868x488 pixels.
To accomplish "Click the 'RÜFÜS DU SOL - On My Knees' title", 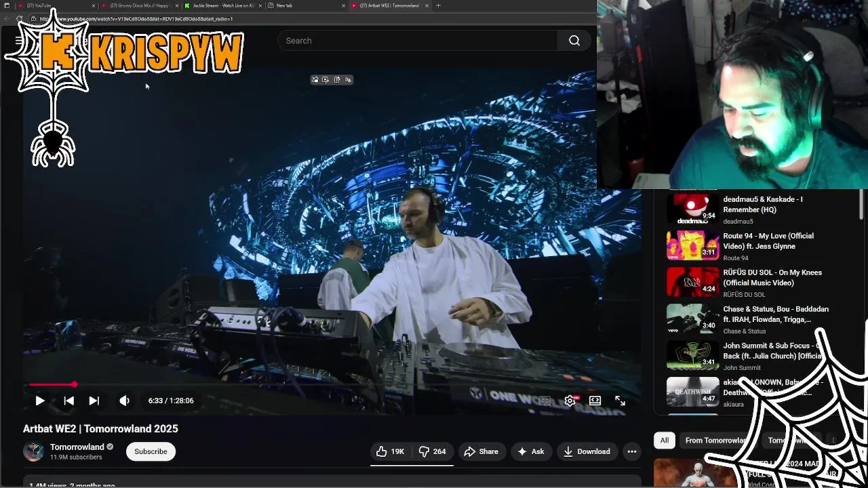I will click(772, 278).
